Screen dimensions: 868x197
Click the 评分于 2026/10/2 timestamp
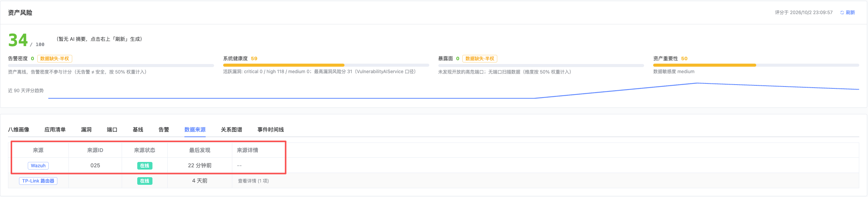[x=804, y=13]
